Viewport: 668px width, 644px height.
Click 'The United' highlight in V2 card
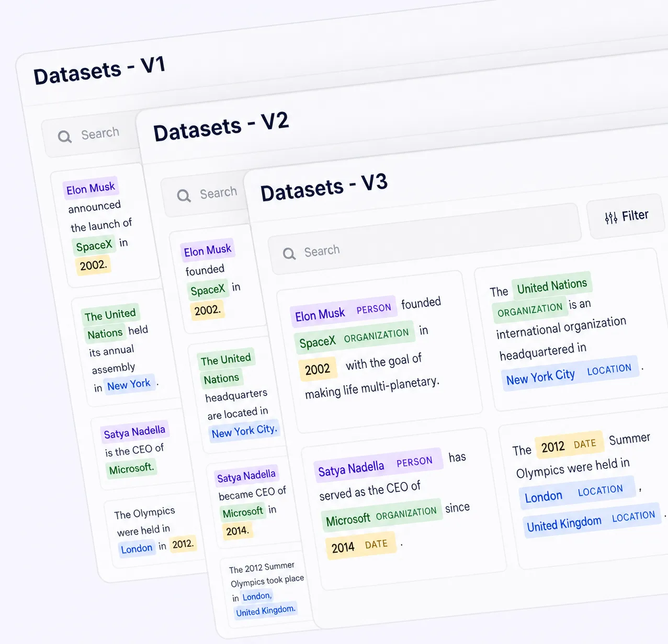click(x=225, y=360)
